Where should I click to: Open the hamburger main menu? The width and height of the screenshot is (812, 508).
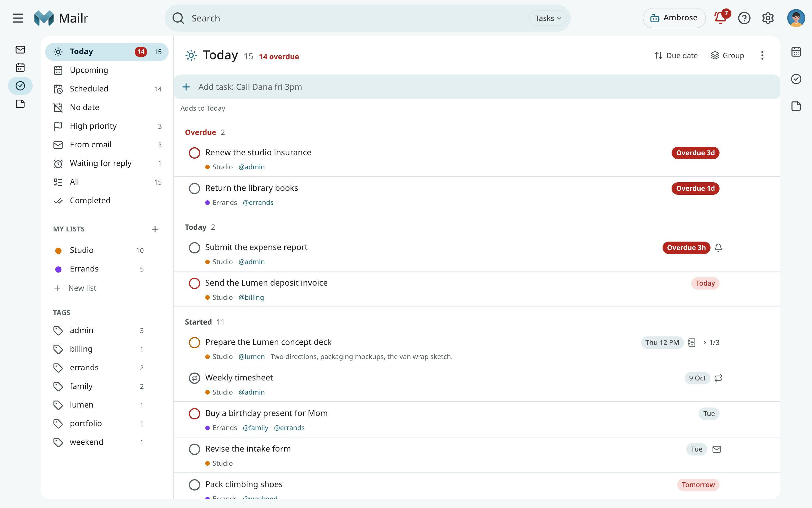point(18,18)
